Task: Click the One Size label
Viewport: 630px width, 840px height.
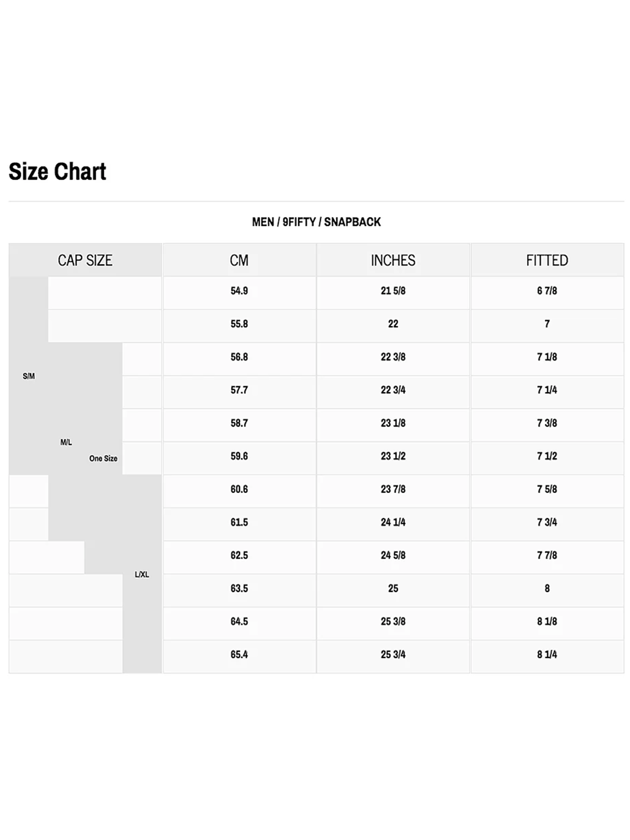Action: (103, 458)
